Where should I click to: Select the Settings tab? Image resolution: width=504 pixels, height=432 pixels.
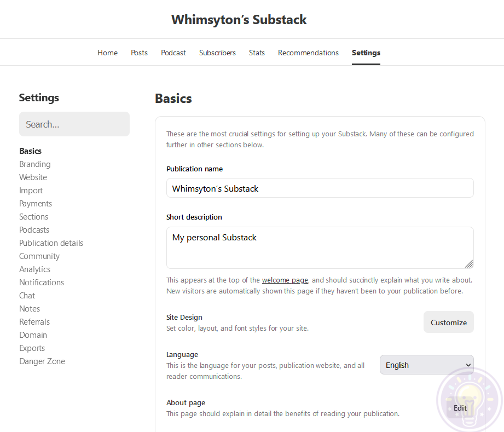366,53
